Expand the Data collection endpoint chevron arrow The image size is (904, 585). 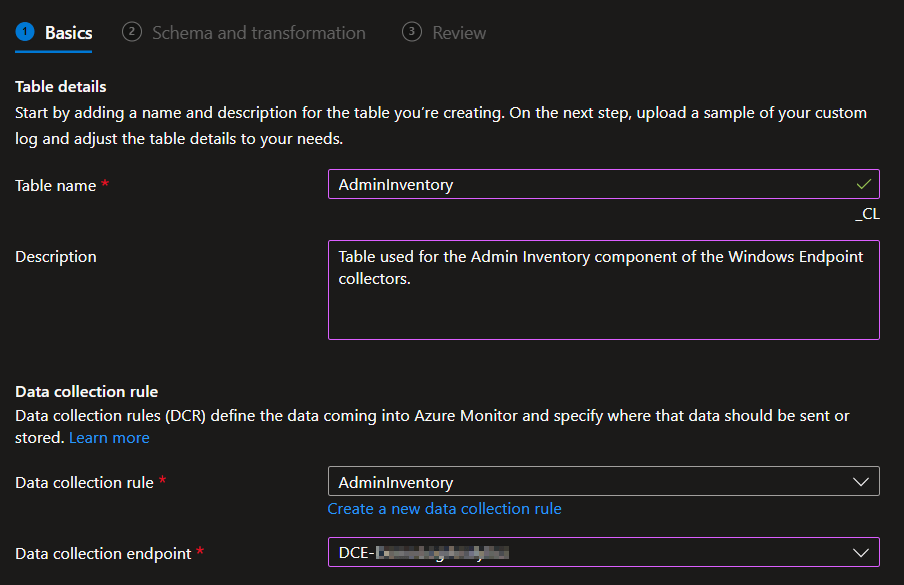pyautogui.click(x=861, y=552)
